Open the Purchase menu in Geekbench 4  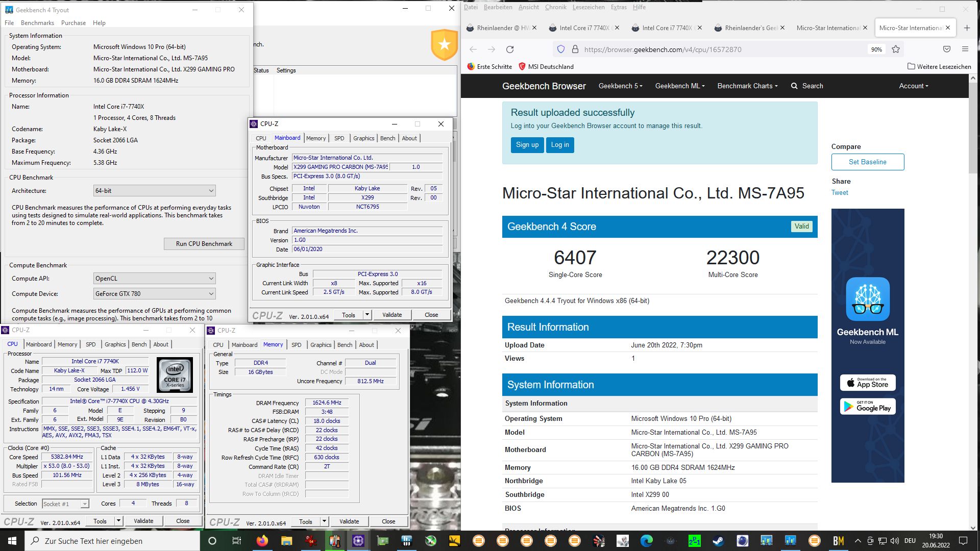pos(73,23)
